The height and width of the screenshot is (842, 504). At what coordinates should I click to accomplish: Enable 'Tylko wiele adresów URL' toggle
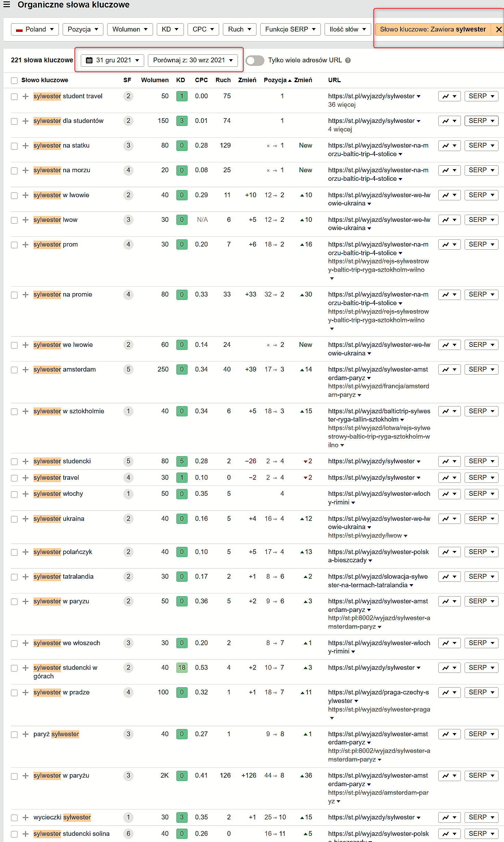[x=255, y=61]
